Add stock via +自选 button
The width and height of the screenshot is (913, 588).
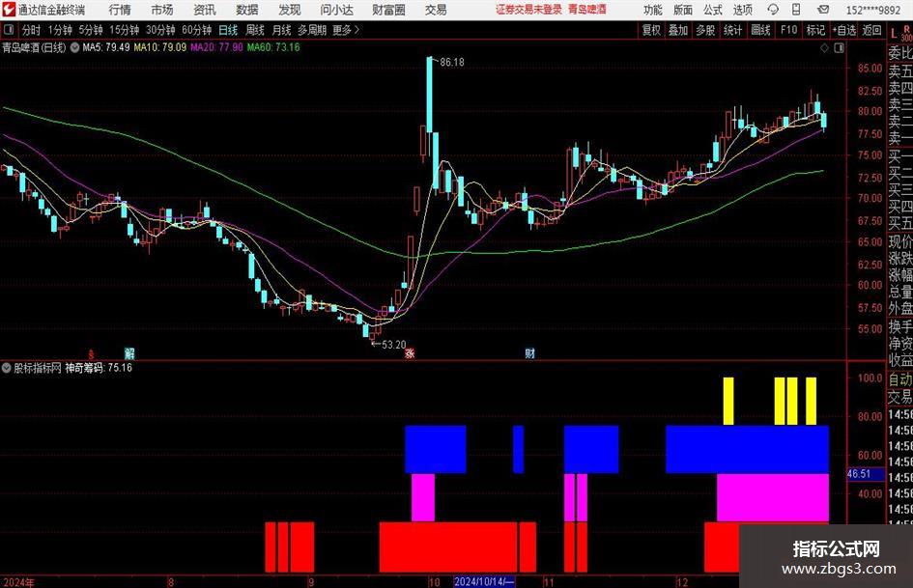point(844,30)
